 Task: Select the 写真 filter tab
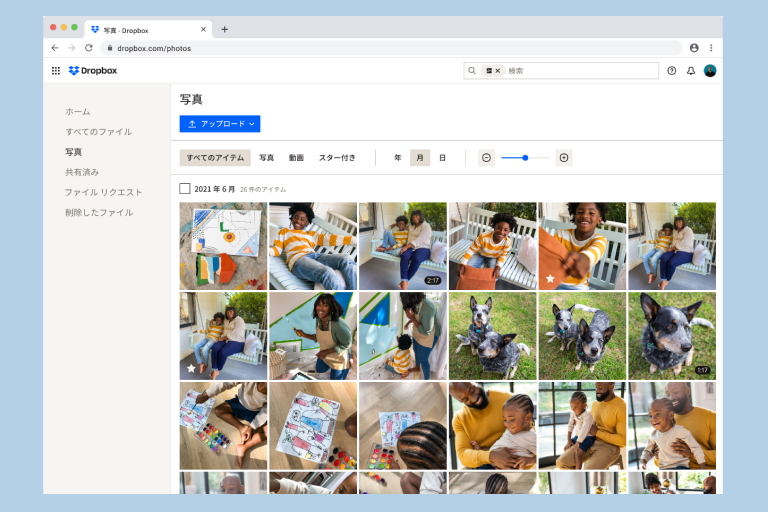pyautogui.click(x=266, y=158)
